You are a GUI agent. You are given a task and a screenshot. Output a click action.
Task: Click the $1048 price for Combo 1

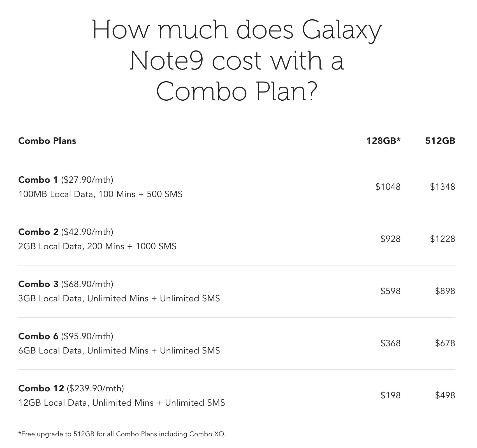388,187
